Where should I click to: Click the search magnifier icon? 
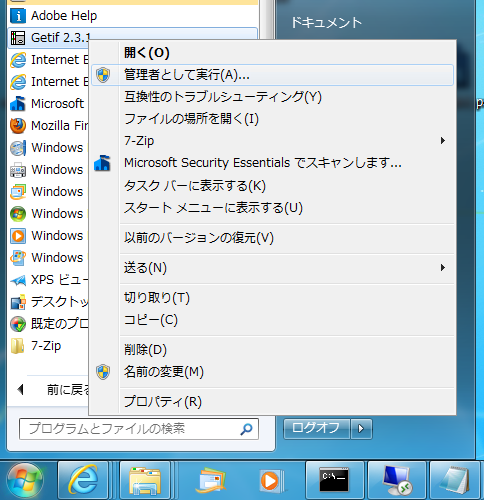(x=246, y=429)
